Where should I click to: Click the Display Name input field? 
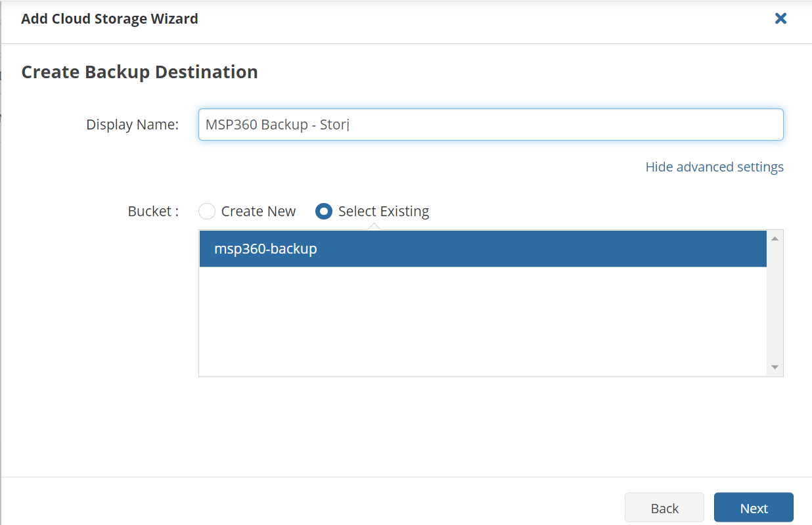coord(491,124)
